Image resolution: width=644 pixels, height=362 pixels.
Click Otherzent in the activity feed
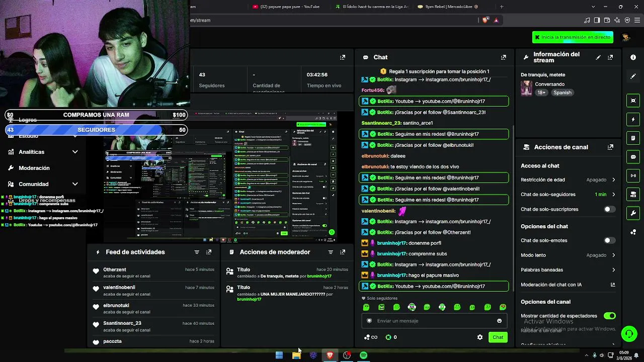point(115,269)
